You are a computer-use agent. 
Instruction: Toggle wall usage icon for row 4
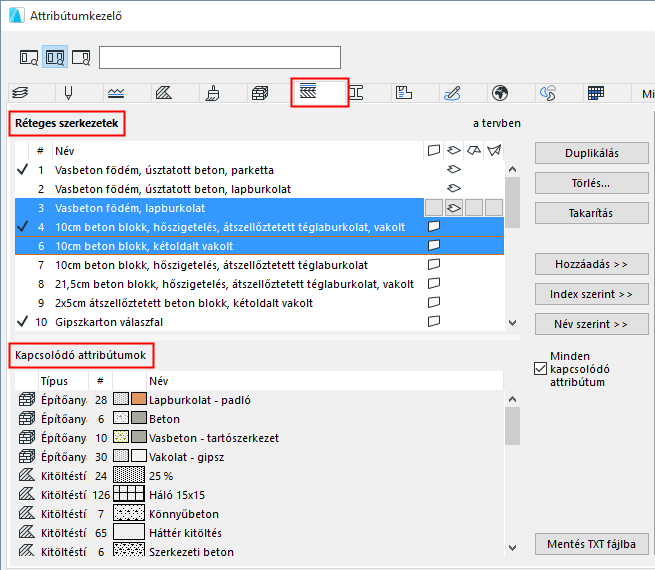(x=434, y=226)
